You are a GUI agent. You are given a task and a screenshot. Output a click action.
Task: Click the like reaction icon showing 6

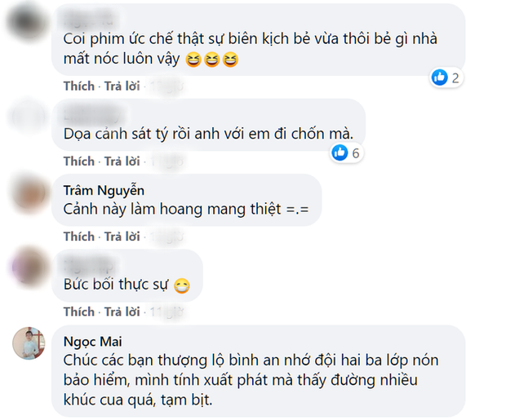[341, 153]
